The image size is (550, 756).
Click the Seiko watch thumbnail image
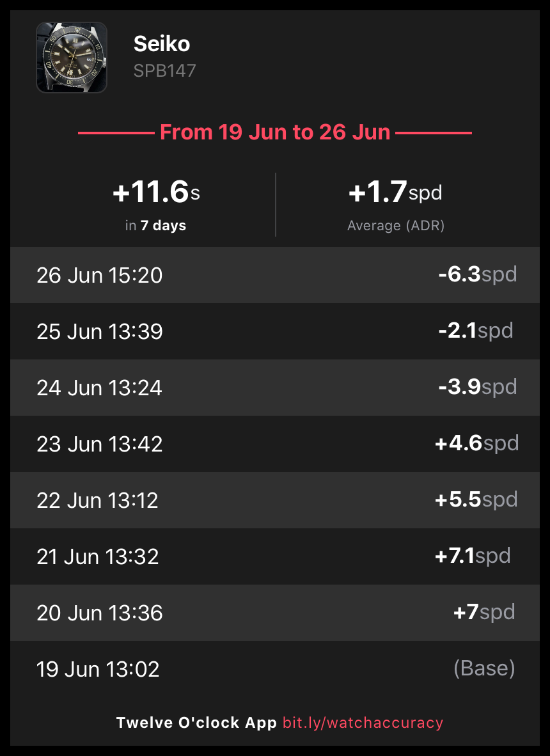pyautogui.click(x=72, y=58)
